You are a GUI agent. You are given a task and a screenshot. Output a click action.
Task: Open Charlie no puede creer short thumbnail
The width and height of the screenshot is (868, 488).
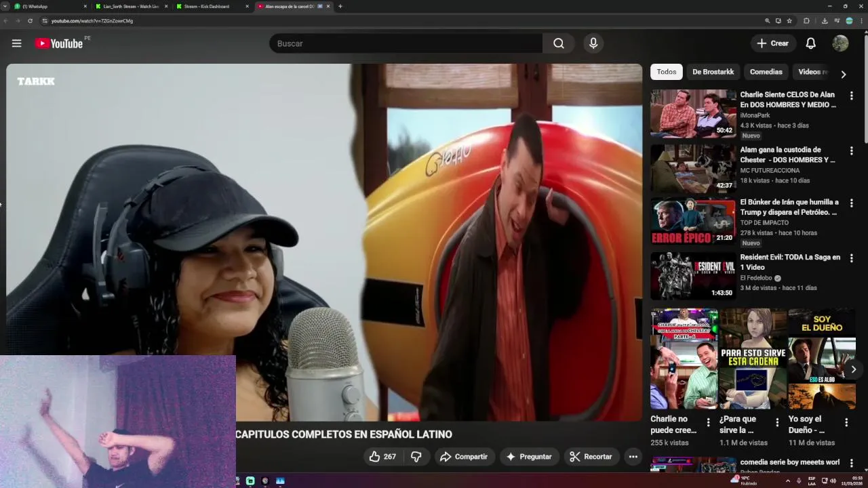684,359
